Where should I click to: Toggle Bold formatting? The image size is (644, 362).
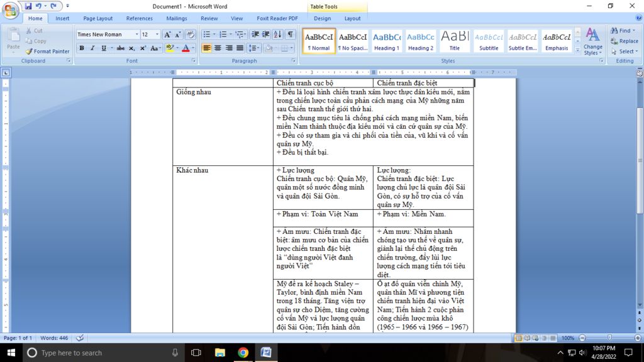point(82,48)
